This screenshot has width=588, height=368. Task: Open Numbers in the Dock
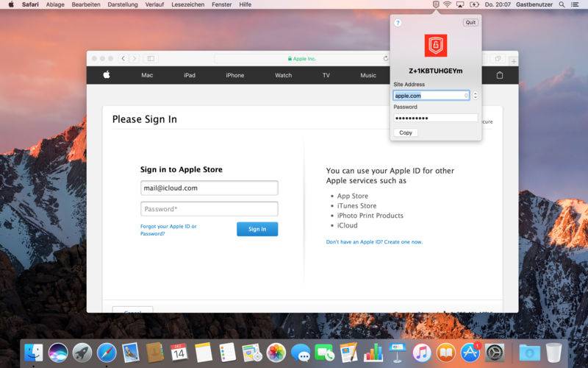point(373,353)
